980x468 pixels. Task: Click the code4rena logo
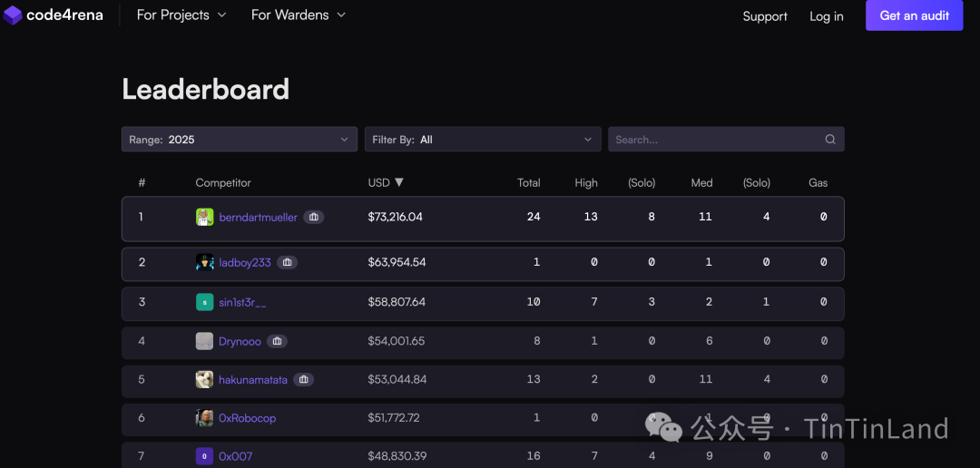[53, 15]
